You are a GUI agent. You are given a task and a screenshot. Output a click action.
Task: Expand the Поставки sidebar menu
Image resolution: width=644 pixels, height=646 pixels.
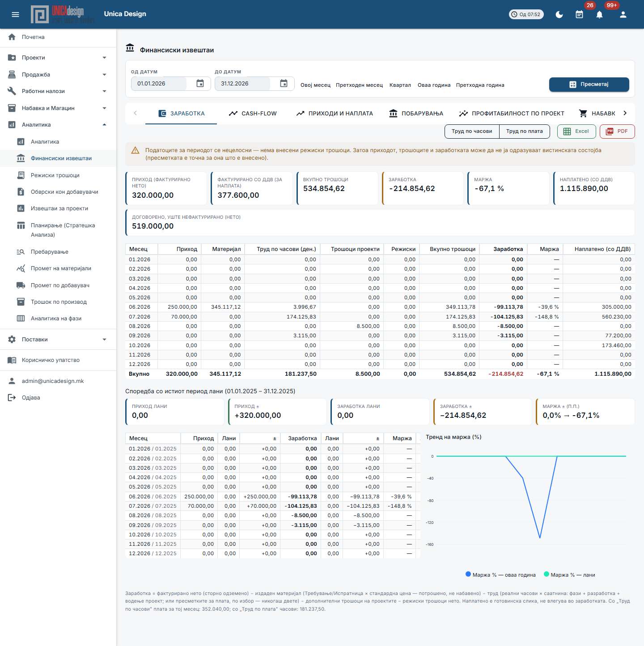pos(58,340)
